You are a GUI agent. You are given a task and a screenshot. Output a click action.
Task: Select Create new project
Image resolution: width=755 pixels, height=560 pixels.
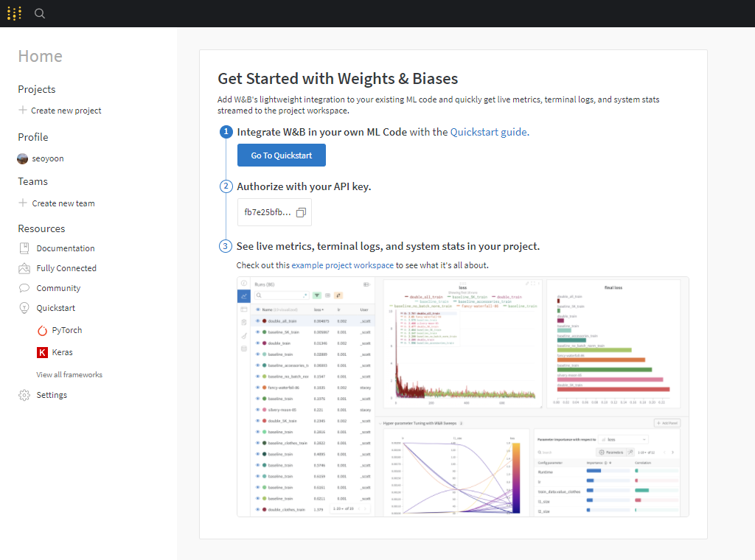66,111
